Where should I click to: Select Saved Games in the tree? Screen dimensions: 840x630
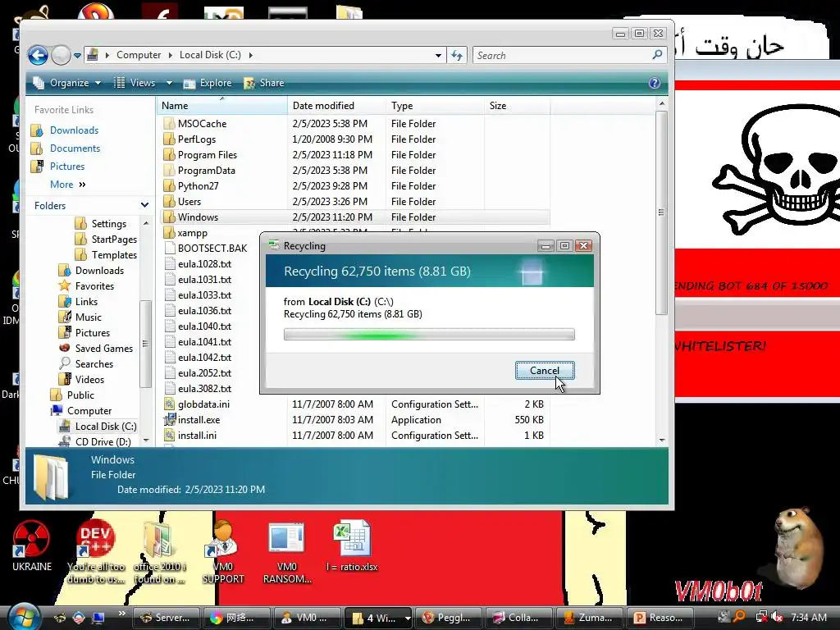click(104, 348)
